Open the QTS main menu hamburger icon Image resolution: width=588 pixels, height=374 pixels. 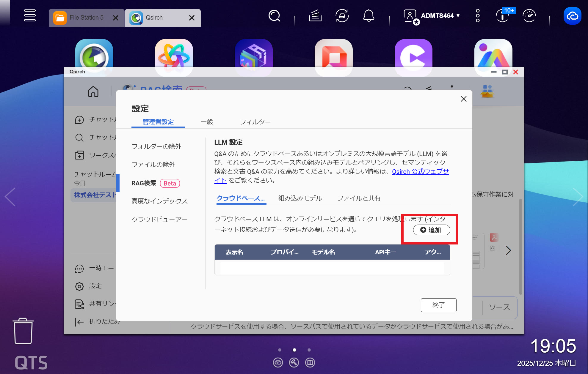pyautogui.click(x=30, y=15)
